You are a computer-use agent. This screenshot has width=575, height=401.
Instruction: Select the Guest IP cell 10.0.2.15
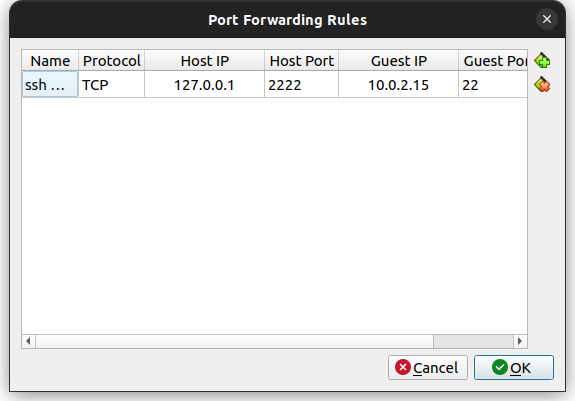tap(398, 85)
